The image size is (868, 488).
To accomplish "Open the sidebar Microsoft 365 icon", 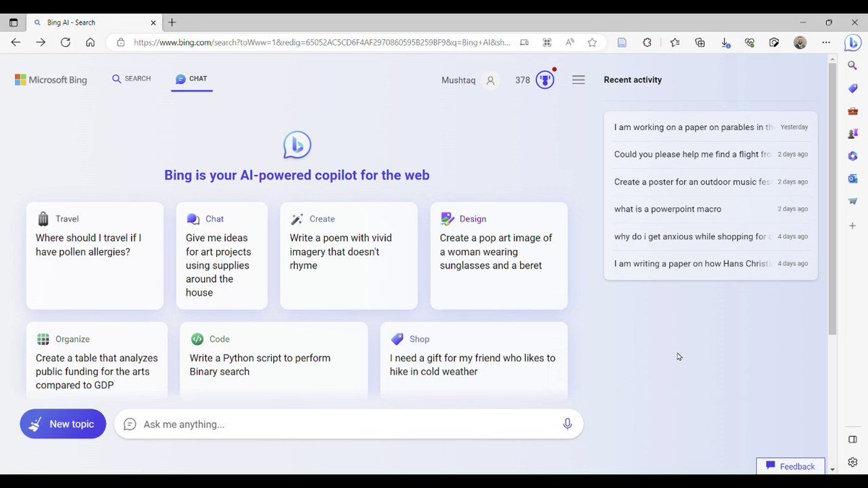I will (853, 156).
